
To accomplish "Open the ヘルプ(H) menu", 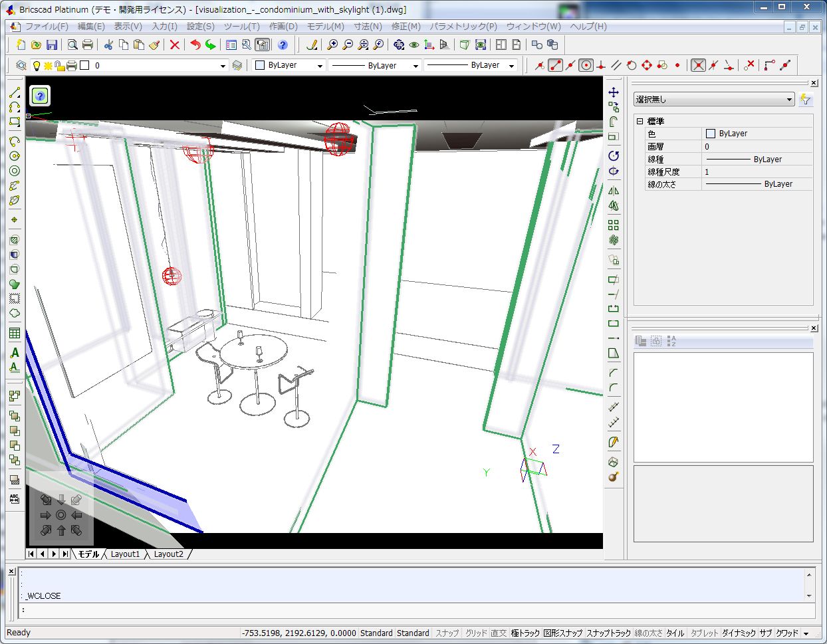I will point(588,27).
